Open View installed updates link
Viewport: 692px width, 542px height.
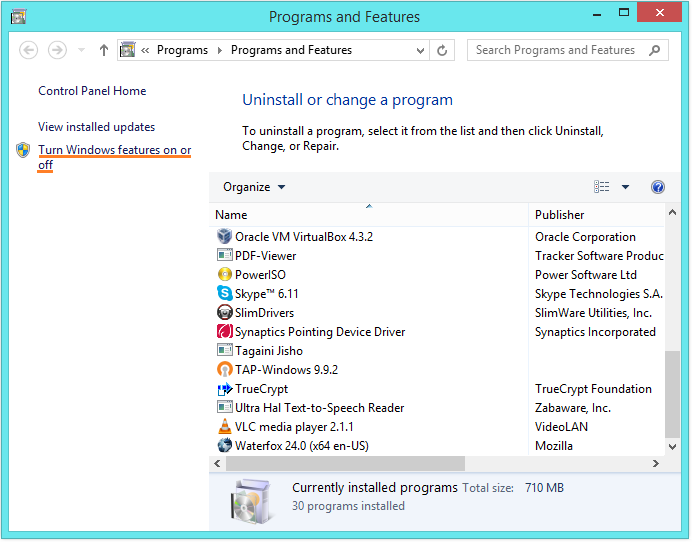tap(97, 127)
